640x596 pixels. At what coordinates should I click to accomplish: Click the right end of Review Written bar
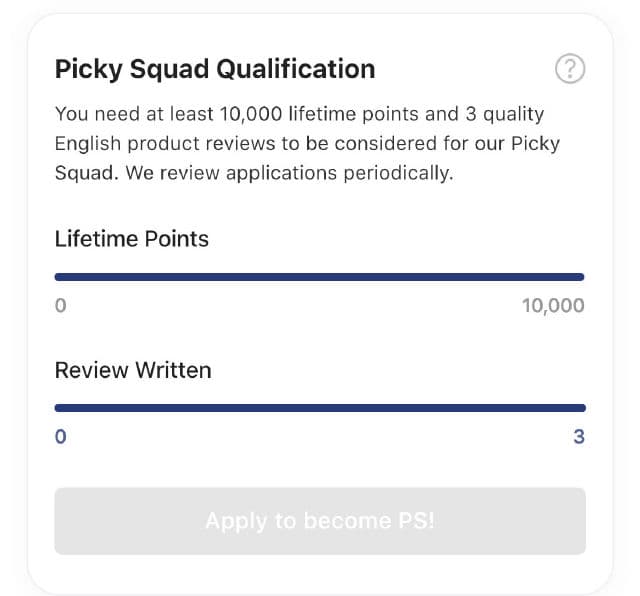581,408
